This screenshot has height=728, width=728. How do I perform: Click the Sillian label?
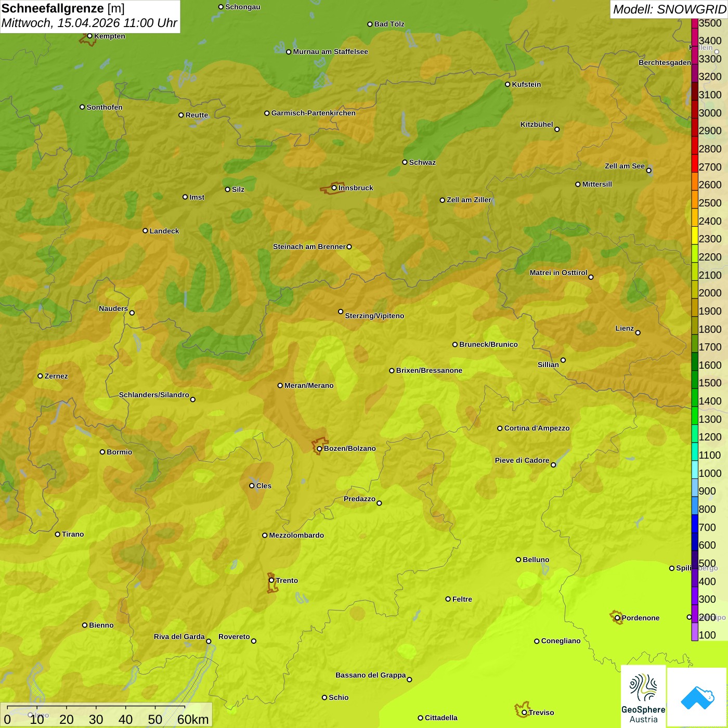(x=548, y=365)
